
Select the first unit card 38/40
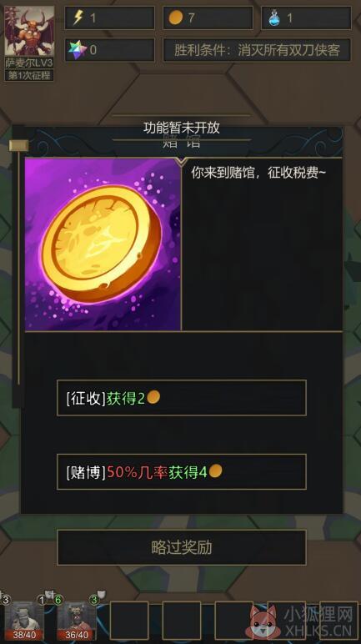pyautogui.click(x=24, y=621)
